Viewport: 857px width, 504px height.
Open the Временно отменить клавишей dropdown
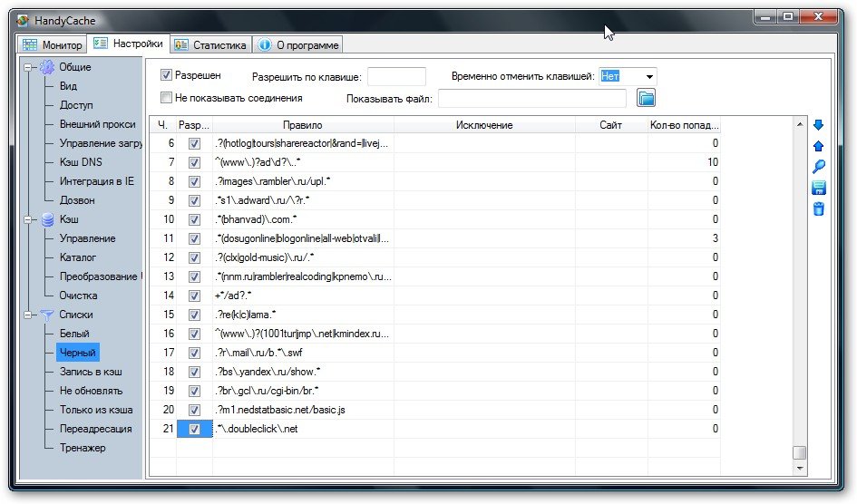(649, 77)
